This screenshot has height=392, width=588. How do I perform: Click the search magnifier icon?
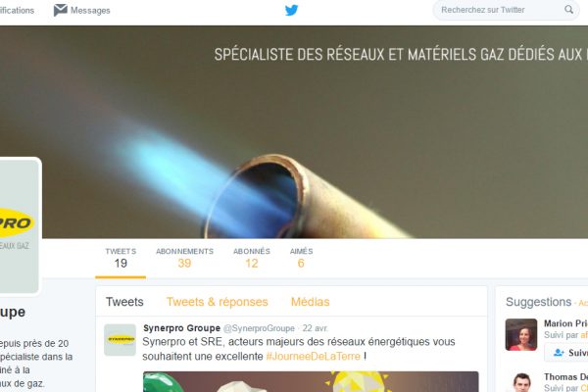(x=568, y=10)
